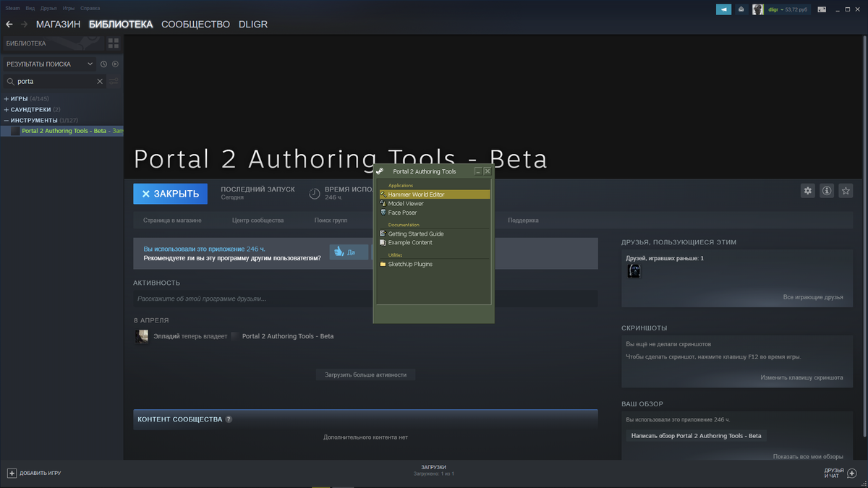Open dligr account dropdown
The width and height of the screenshot is (868, 488).
(788, 9)
